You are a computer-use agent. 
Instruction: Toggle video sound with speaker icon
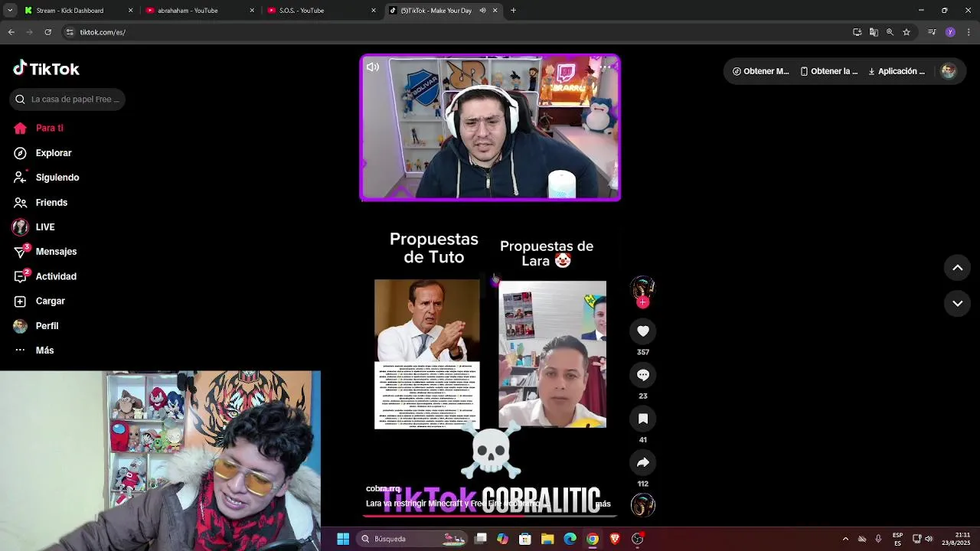pyautogui.click(x=373, y=67)
